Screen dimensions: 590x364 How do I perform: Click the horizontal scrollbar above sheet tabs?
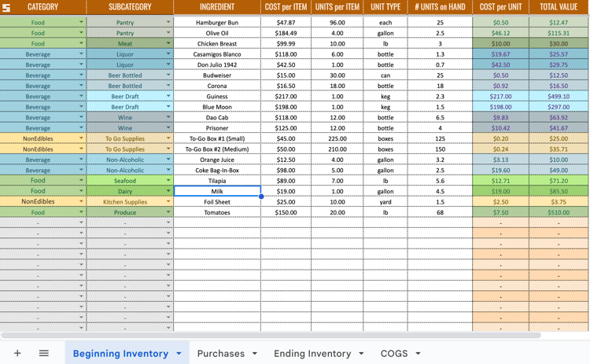271,335
